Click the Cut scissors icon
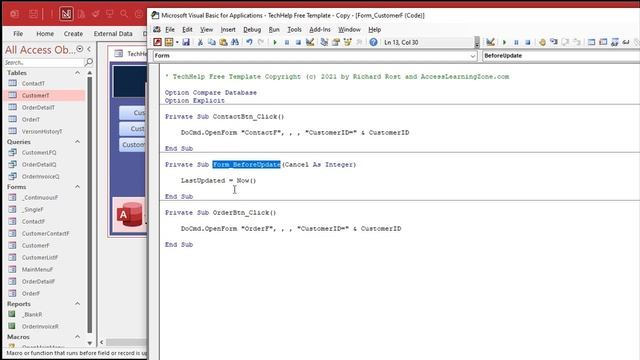The width and height of the screenshot is (640, 360). click(200, 42)
